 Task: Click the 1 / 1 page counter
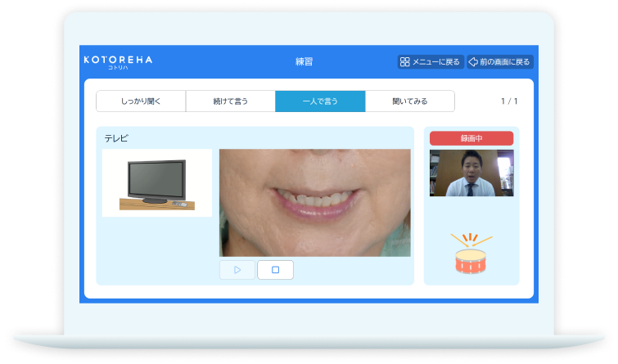pyautogui.click(x=509, y=101)
